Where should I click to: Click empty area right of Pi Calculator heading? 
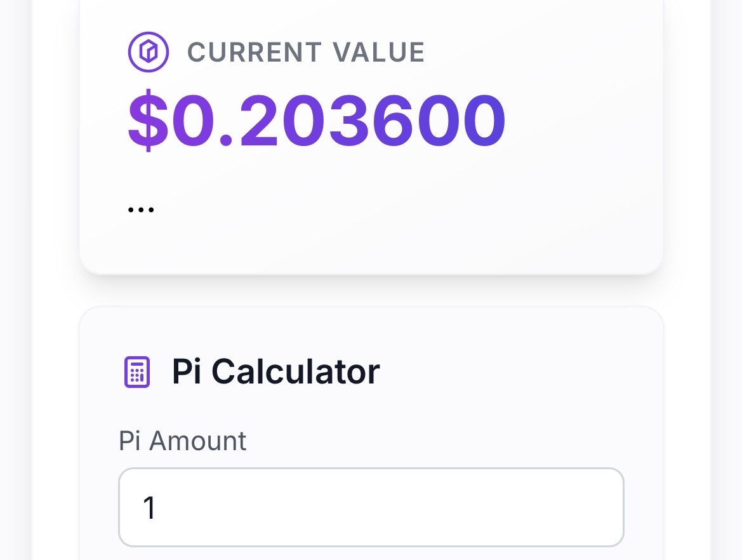pos(508,371)
